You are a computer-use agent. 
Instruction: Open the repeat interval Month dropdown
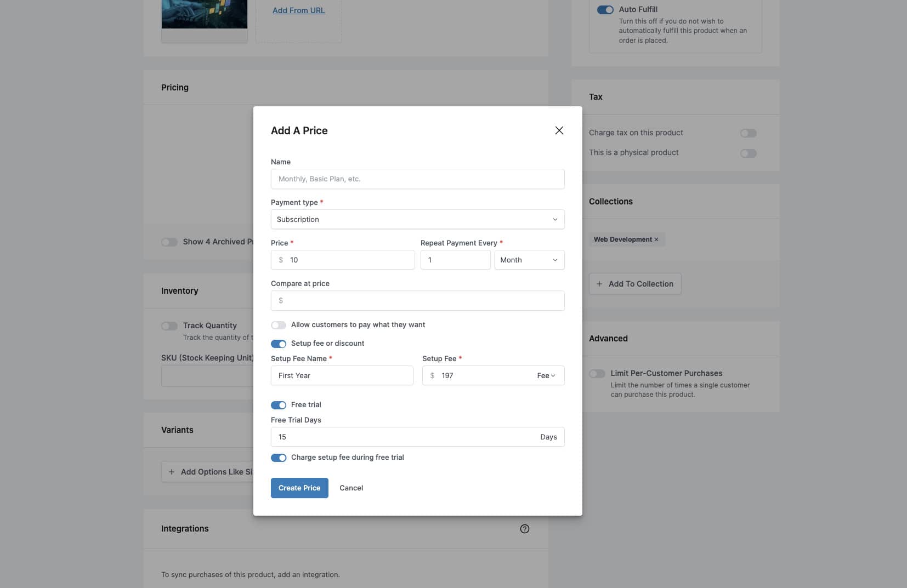click(x=529, y=260)
